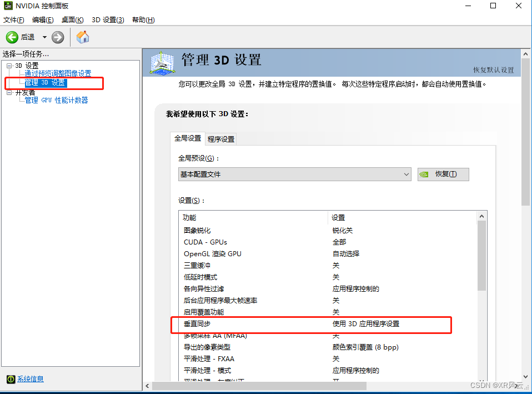Select the OpenGL 渲染 GPU row

[x=328, y=254]
